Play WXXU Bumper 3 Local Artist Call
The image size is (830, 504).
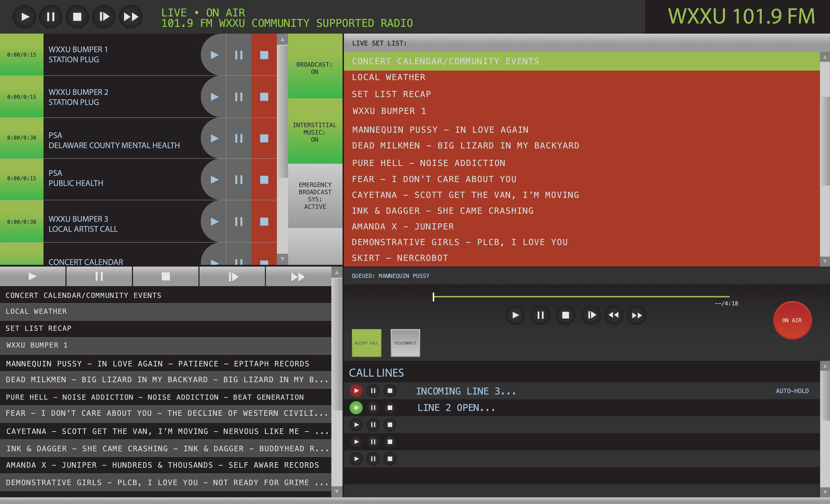click(214, 221)
